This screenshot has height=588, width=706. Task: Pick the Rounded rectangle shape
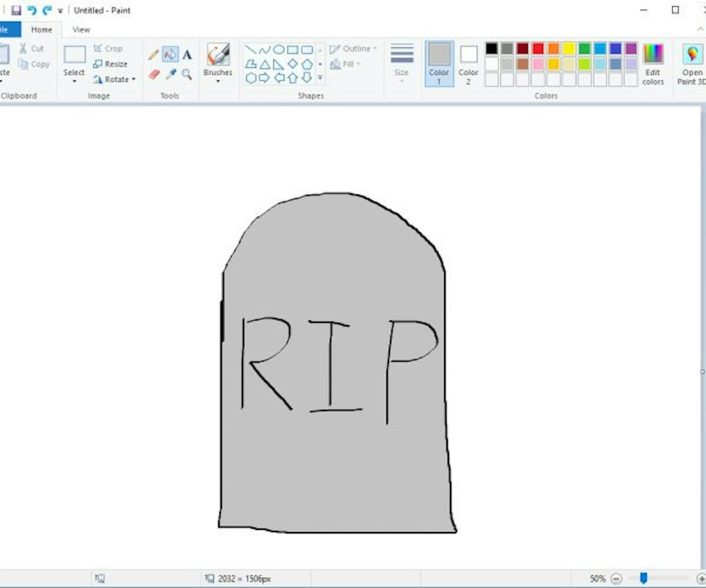click(x=307, y=49)
